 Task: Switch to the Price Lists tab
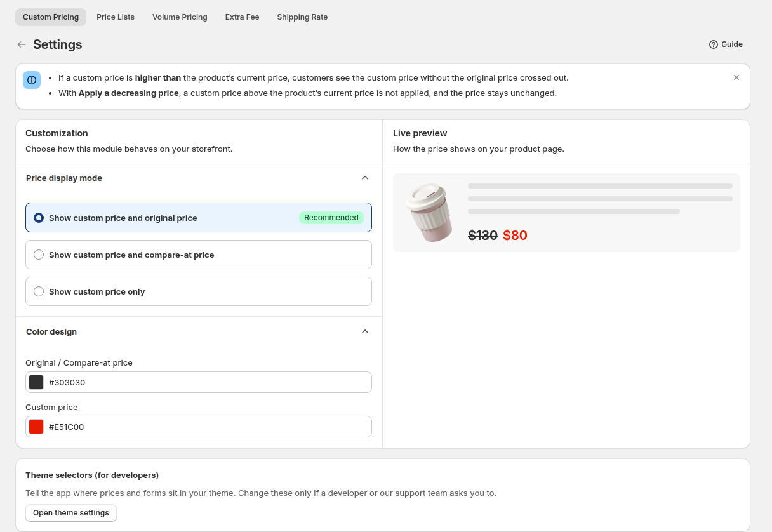(116, 17)
